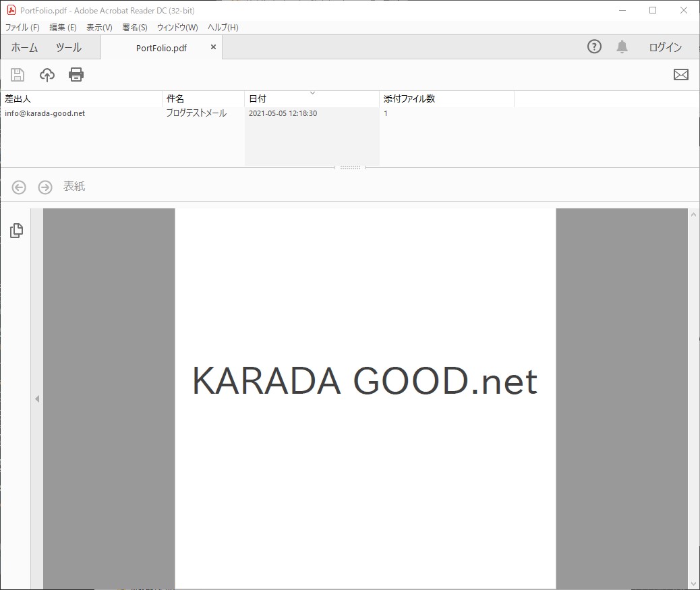Click Adobe Acrobat PDF title icon
700x590 pixels.
[x=11, y=10]
